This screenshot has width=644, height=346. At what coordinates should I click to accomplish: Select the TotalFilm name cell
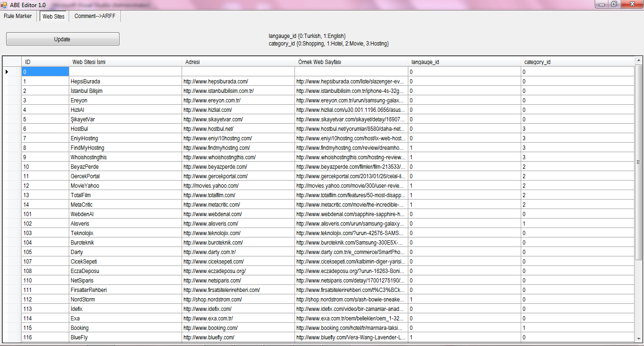coord(125,195)
